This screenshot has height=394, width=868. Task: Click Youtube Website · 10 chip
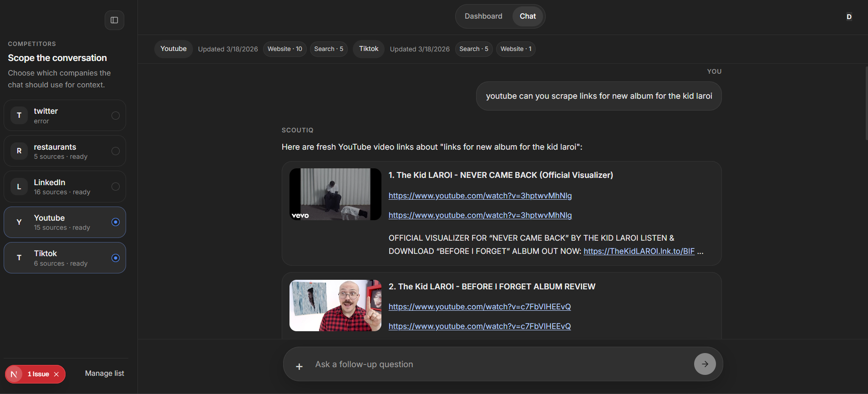(285, 49)
